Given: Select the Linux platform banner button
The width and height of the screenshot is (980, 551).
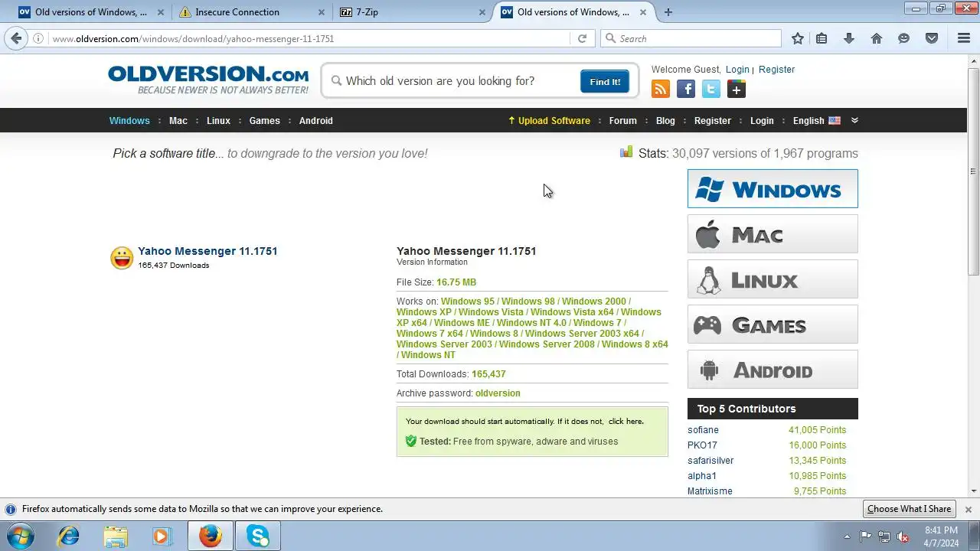Looking at the screenshot, I should tap(773, 279).
